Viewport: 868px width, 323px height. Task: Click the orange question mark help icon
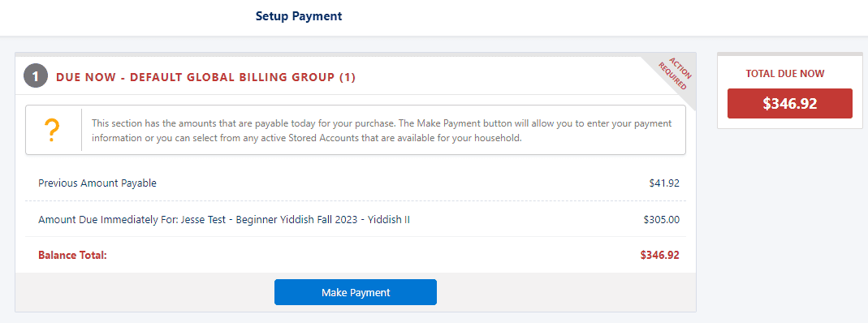tap(53, 131)
